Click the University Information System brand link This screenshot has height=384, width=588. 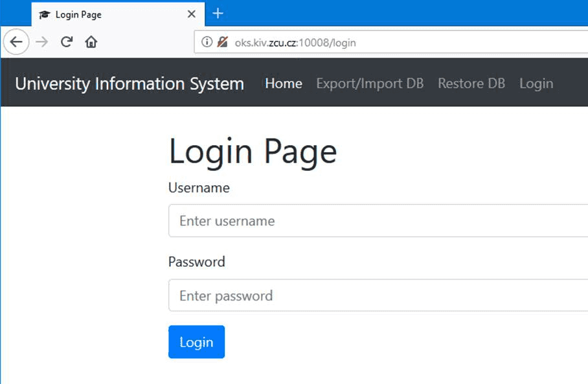[130, 84]
